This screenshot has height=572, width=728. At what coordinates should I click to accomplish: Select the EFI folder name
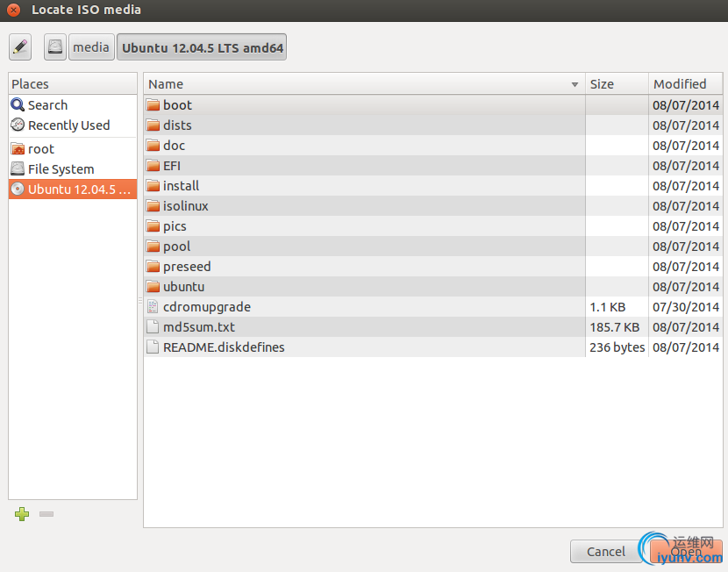pyautogui.click(x=172, y=166)
